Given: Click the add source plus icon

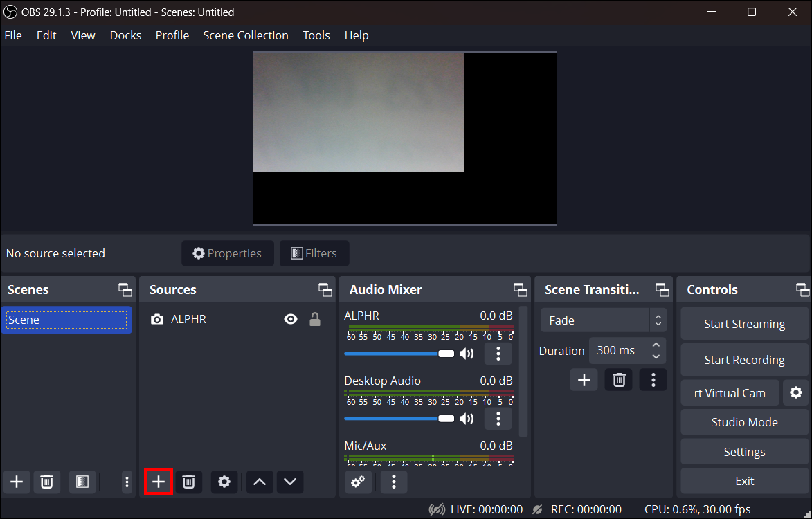Looking at the screenshot, I should coord(159,482).
